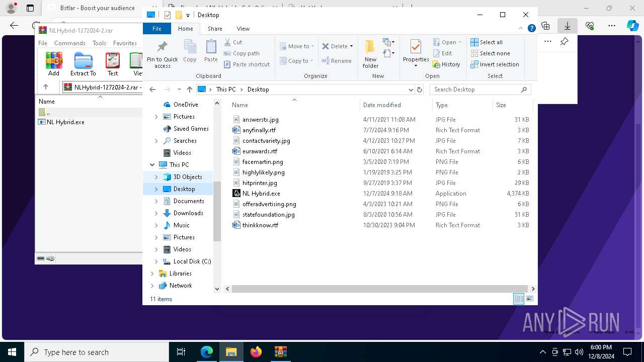Viewport: 644px width, 362px height.
Task: Select the thinkknow.rtf file
Action: tap(260, 225)
